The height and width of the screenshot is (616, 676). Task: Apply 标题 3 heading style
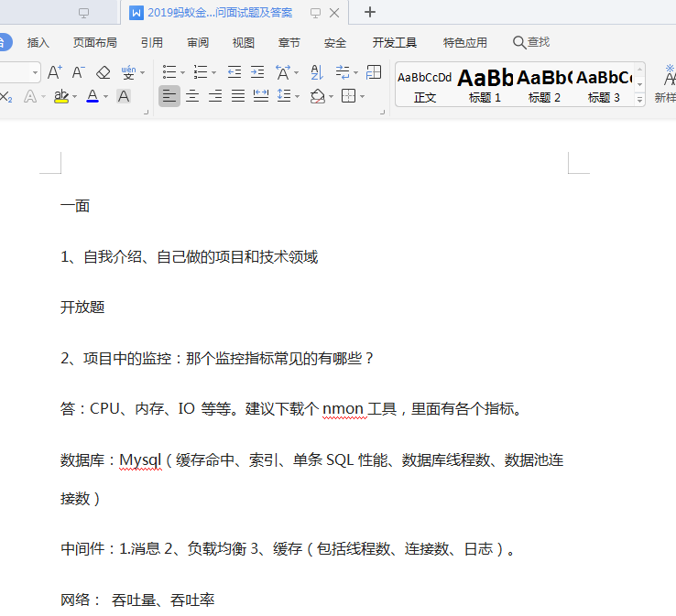click(604, 86)
